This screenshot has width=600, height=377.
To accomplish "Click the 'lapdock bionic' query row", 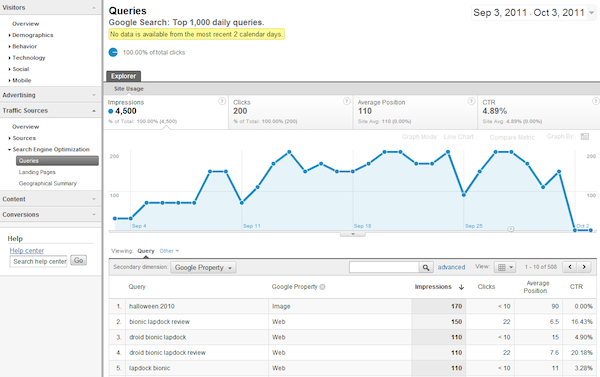I will (x=150, y=368).
